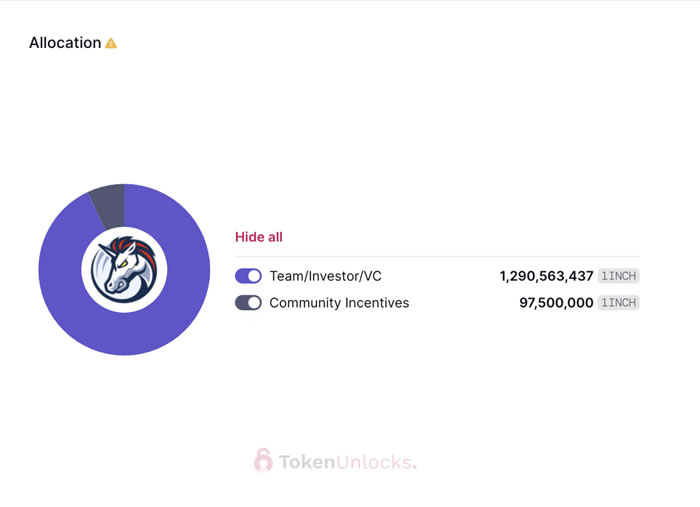
Task: Click the pink period ending the TokenUnlocks watermark
Action: (415, 467)
